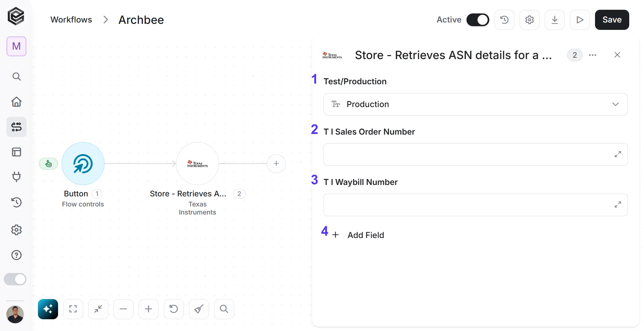Image resolution: width=644 pixels, height=331 pixels.
Task: Add a new step after the Texas Instruments node
Action: click(x=276, y=163)
